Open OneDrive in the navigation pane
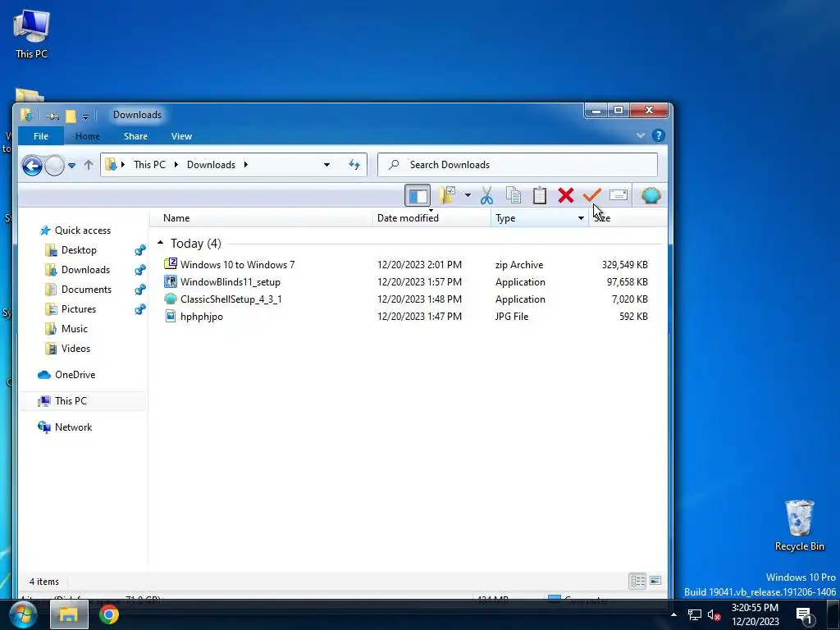Image resolution: width=840 pixels, height=630 pixels. click(75, 375)
